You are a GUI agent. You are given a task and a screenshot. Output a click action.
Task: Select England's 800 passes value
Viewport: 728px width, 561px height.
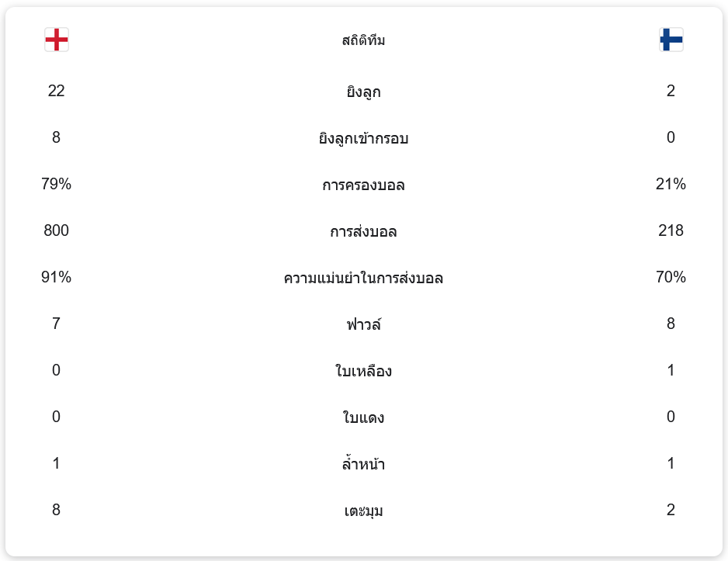[56, 230]
